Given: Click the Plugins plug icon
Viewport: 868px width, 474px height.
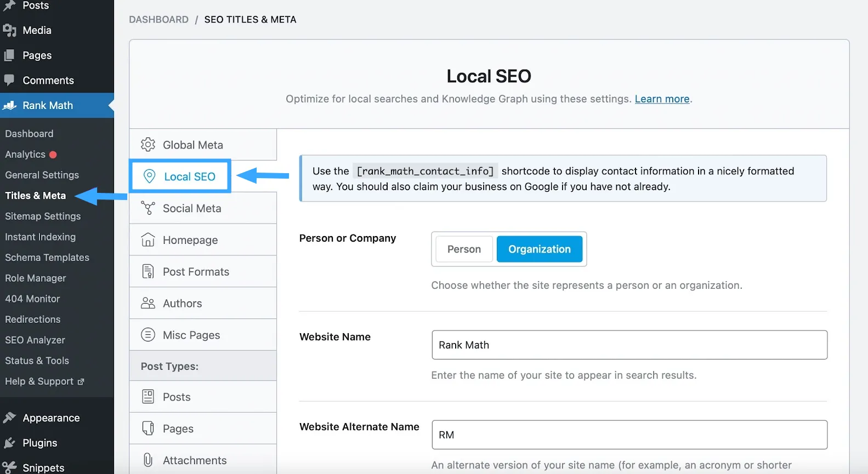Looking at the screenshot, I should click(9, 443).
